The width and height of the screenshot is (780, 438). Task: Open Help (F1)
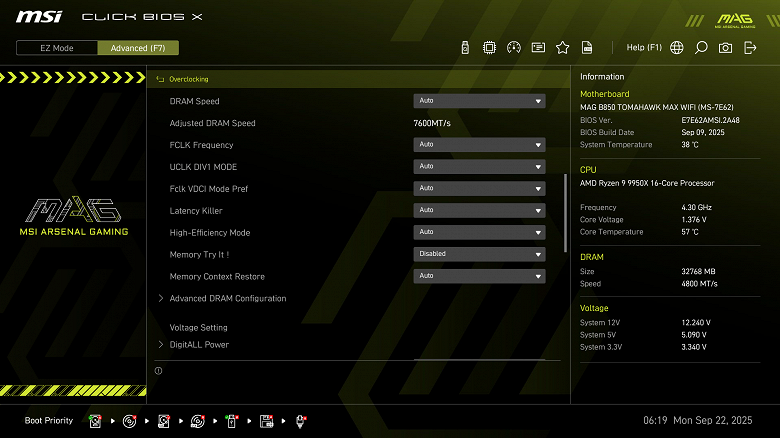click(x=644, y=48)
